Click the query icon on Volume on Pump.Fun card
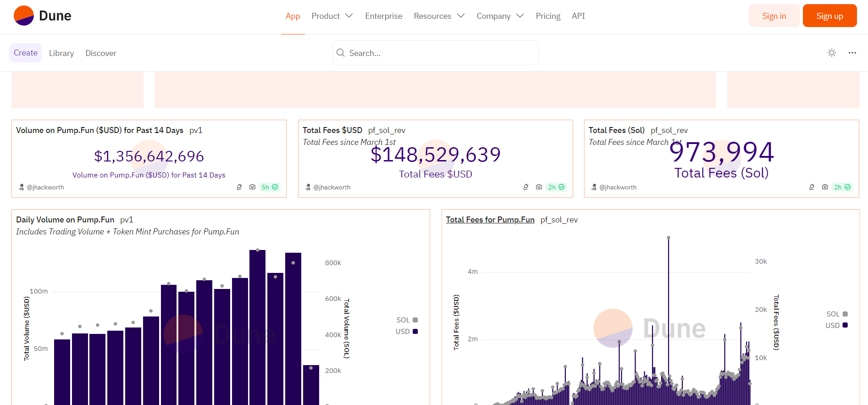Screen dimensions: 868x405 click(x=239, y=187)
